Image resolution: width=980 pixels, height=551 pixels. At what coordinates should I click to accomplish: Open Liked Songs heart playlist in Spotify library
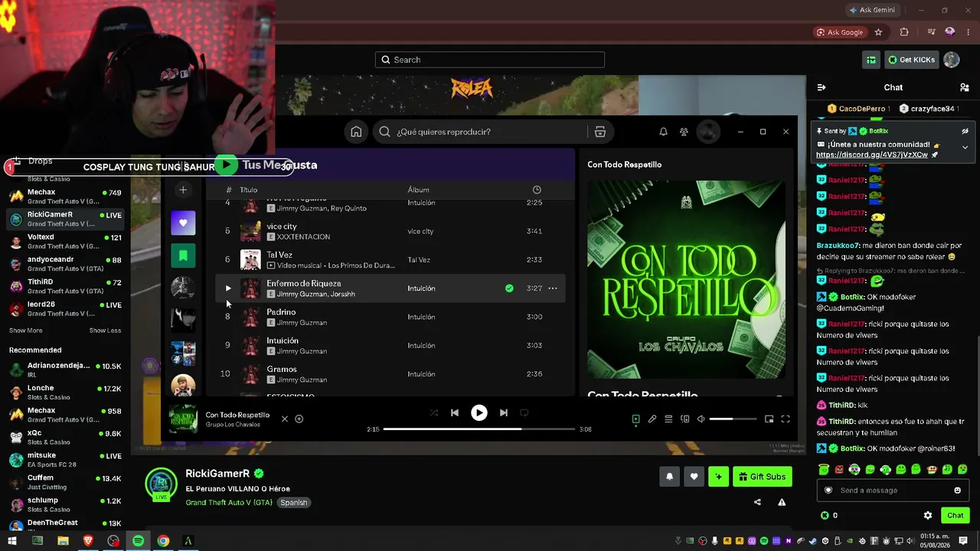click(x=183, y=223)
